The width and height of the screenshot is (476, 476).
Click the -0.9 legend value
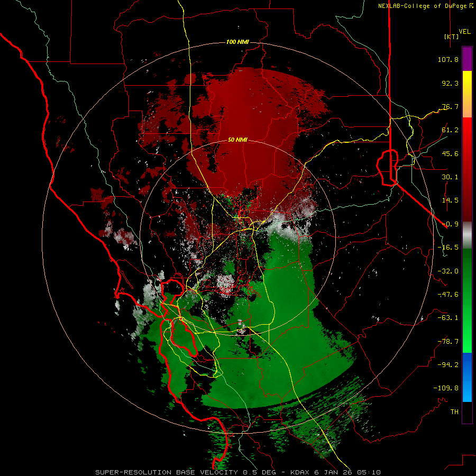(450, 224)
